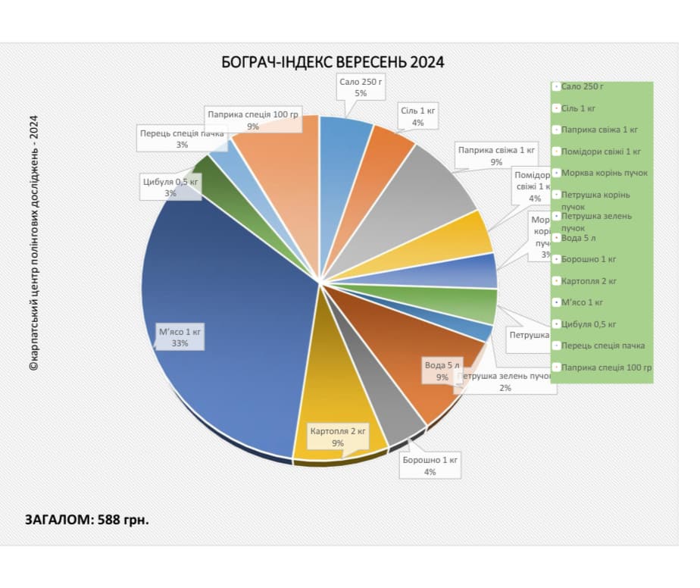Viewport: 700px width, 588px height.
Task: Click the Вода 5 л legend marker
Action: point(556,238)
